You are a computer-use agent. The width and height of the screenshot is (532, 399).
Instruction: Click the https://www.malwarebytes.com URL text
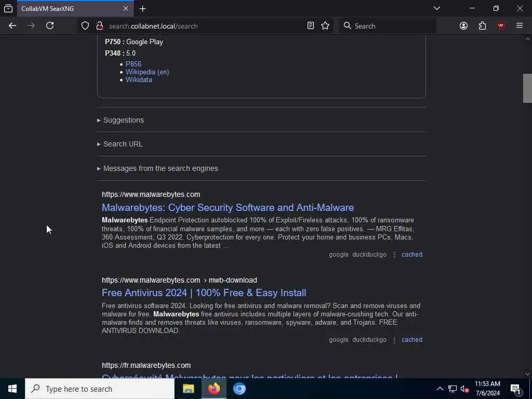(x=151, y=194)
